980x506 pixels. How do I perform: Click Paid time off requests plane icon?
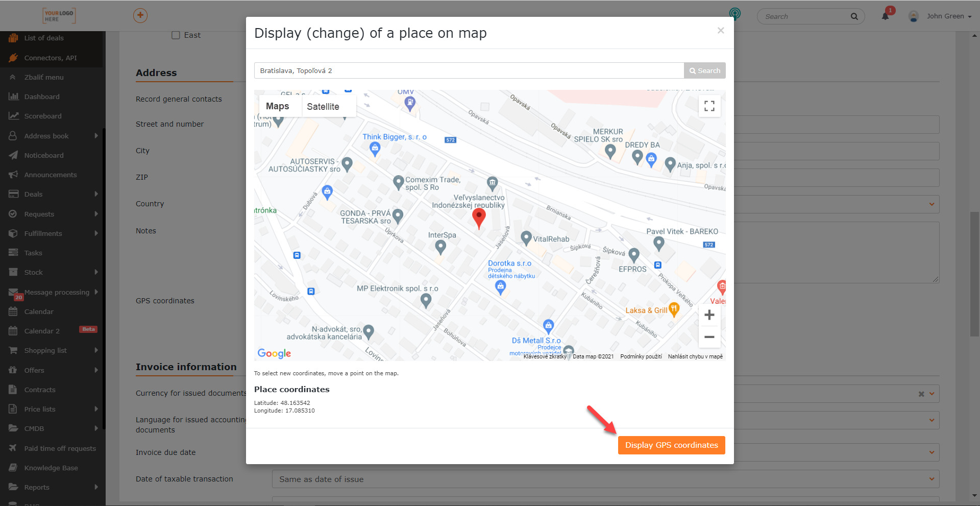[13, 448]
